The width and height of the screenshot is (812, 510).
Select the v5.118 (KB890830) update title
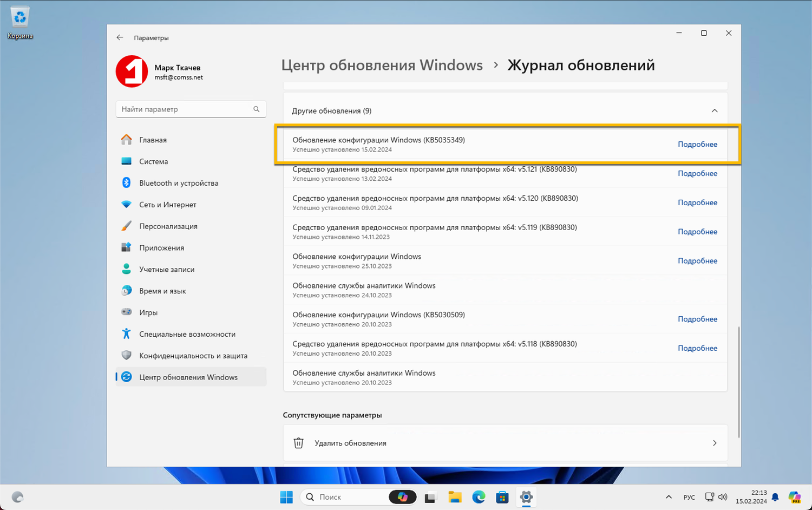point(435,344)
